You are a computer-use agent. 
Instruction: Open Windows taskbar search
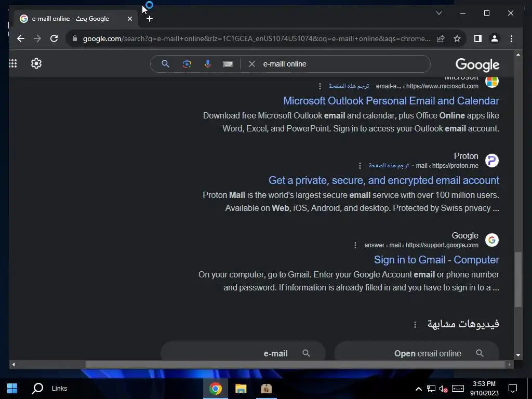(x=37, y=389)
